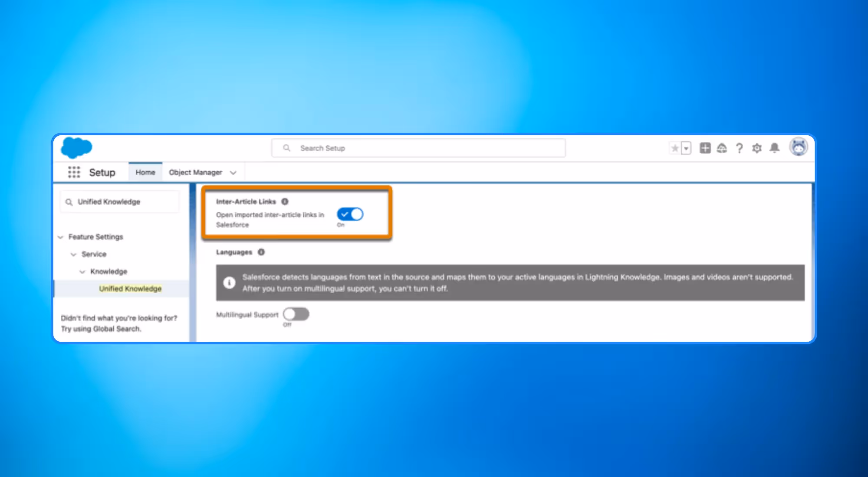Click the favorites star icon

click(x=675, y=148)
